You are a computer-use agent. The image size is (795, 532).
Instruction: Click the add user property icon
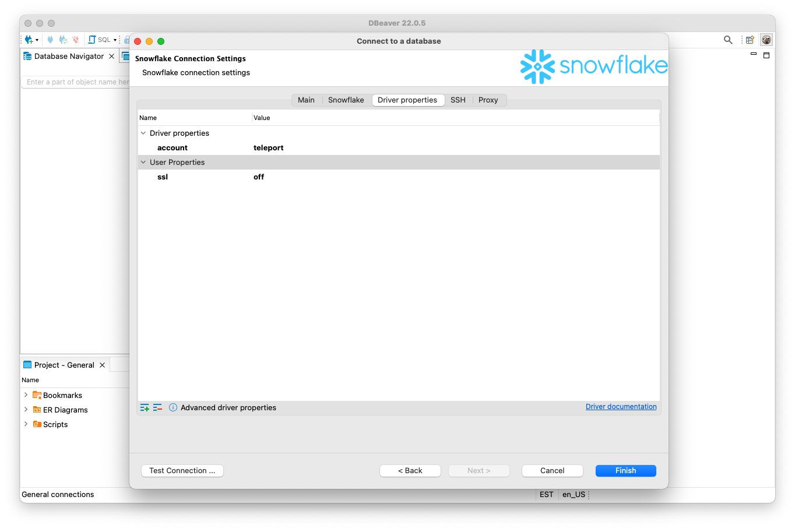point(145,408)
